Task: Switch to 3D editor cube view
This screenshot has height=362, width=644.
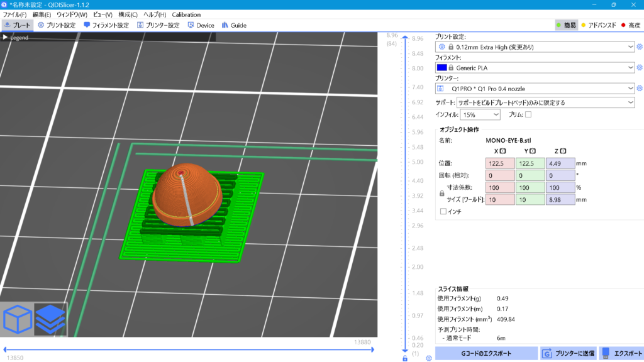Action: (18, 319)
